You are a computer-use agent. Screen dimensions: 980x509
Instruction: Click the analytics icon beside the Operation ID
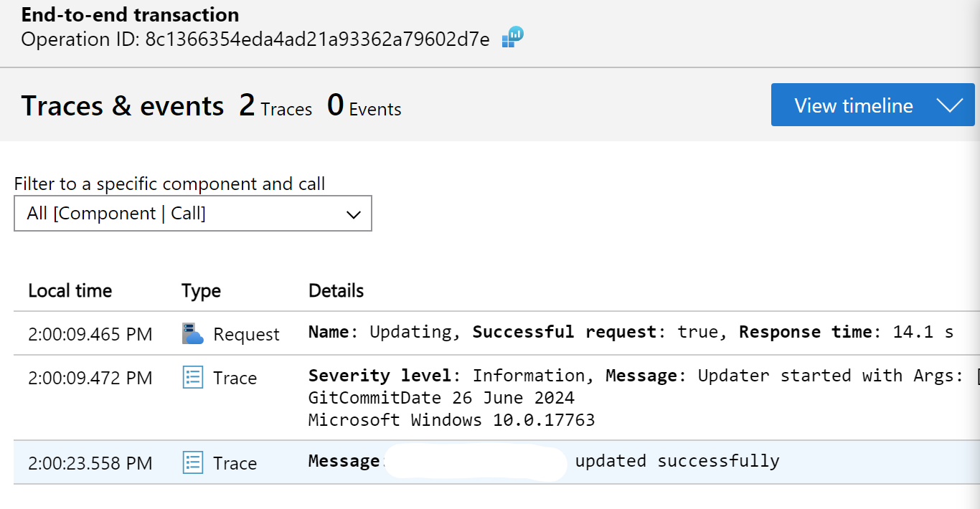(x=512, y=37)
